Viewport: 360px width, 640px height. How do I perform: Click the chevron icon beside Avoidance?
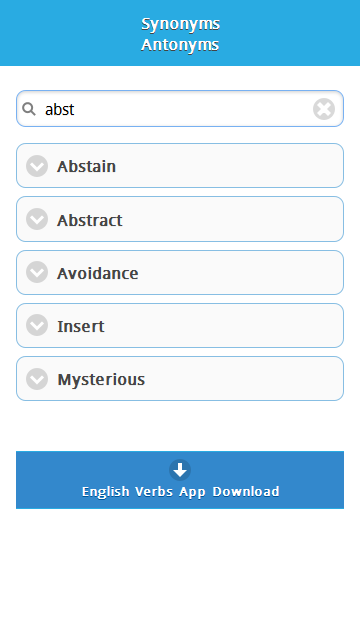[37, 272]
